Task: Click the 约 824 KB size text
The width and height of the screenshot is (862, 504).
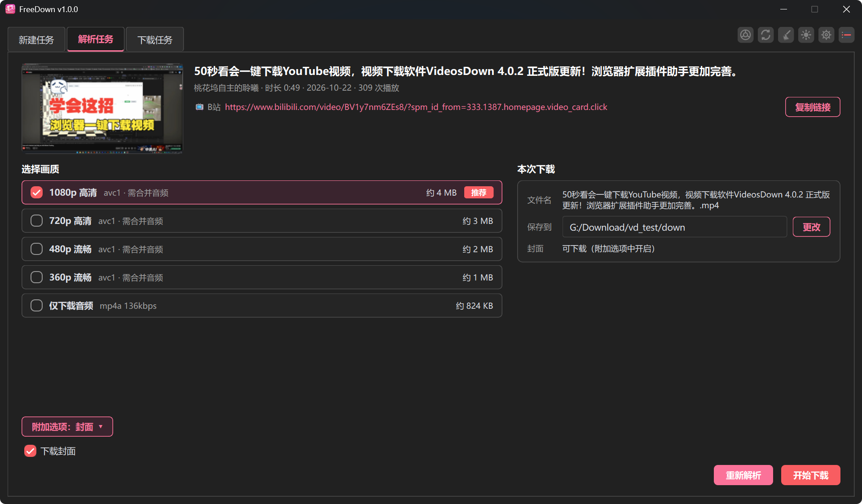Action: pyautogui.click(x=475, y=306)
